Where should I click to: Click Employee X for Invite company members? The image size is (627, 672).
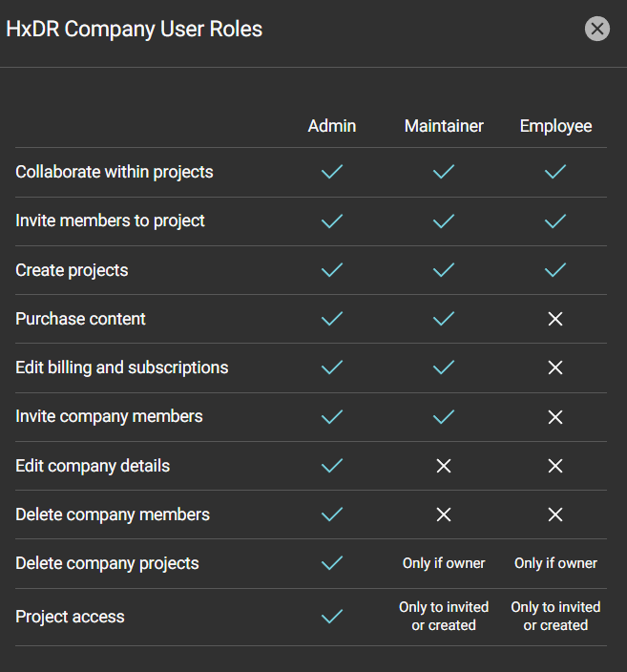[555, 417]
